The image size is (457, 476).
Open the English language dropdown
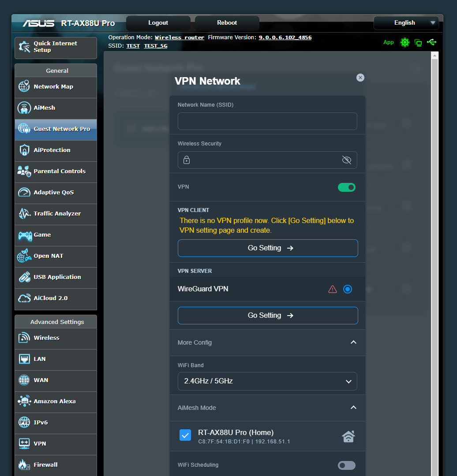pos(406,23)
